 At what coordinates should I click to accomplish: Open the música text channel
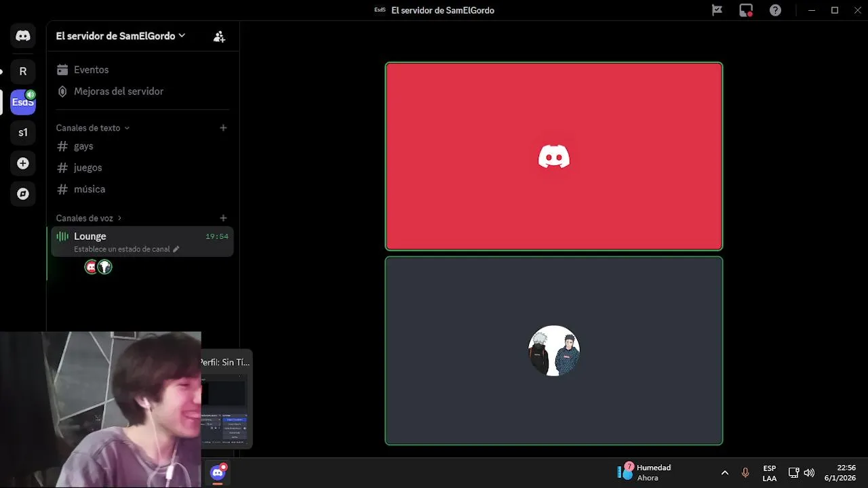click(x=142, y=189)
